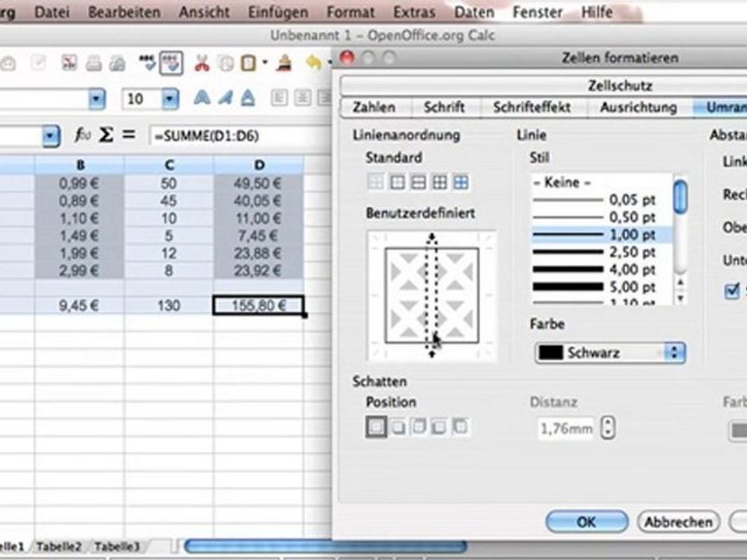The width and height of the screenshot is (747, 560).
Task: Click the Align Left toolbar icon
Action: tap(279, 98)
